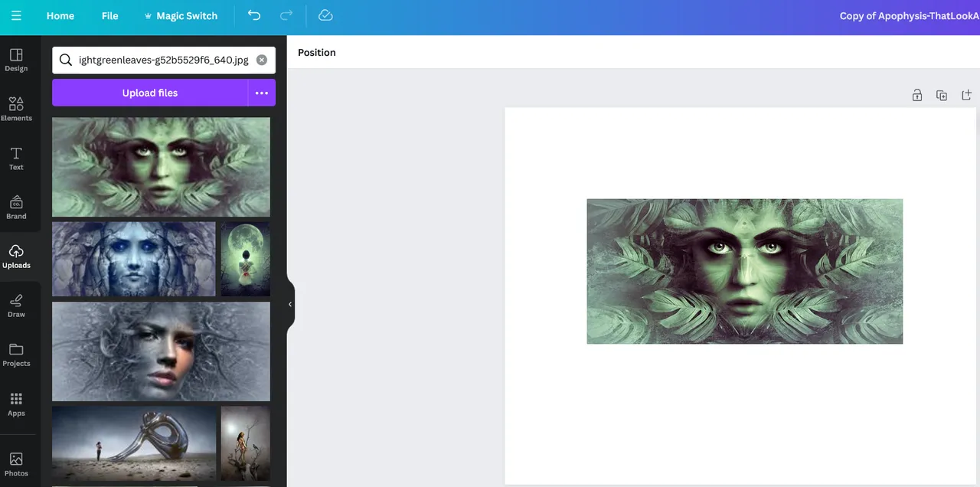Open the Draw sidebar tab
Screen dimensions: 980x487
coord(16,306)
